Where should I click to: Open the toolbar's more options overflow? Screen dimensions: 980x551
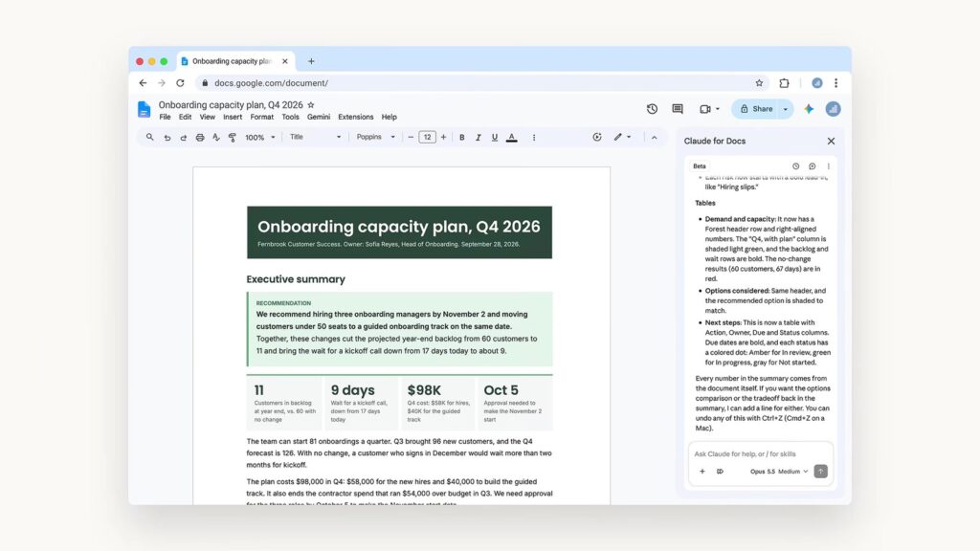[x=534, y=138]
